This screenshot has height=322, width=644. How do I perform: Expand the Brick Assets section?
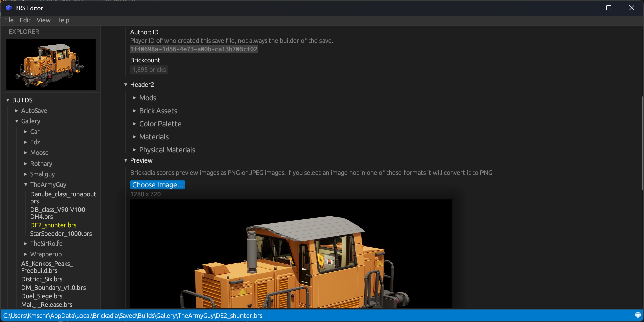[x=134, y=111]
